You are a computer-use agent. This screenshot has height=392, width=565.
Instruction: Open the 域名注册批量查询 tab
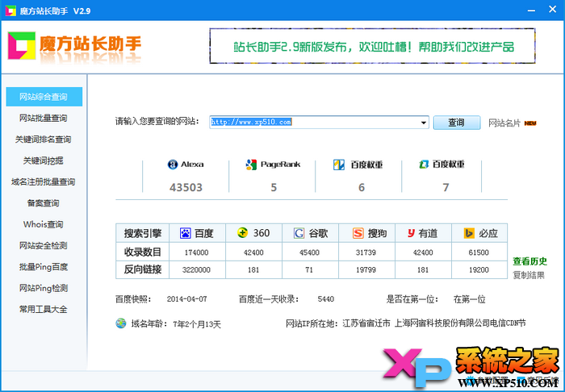tap(44, 181)
